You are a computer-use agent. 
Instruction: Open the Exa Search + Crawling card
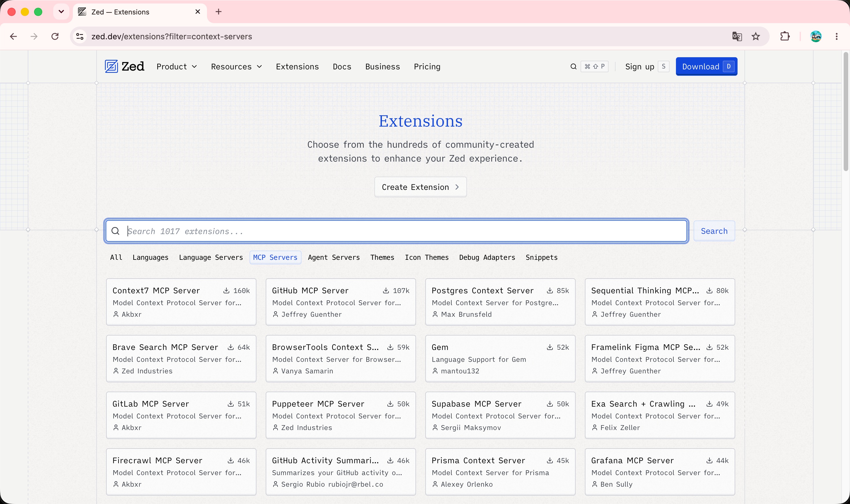pyautogui.click(x=660, y=415)
